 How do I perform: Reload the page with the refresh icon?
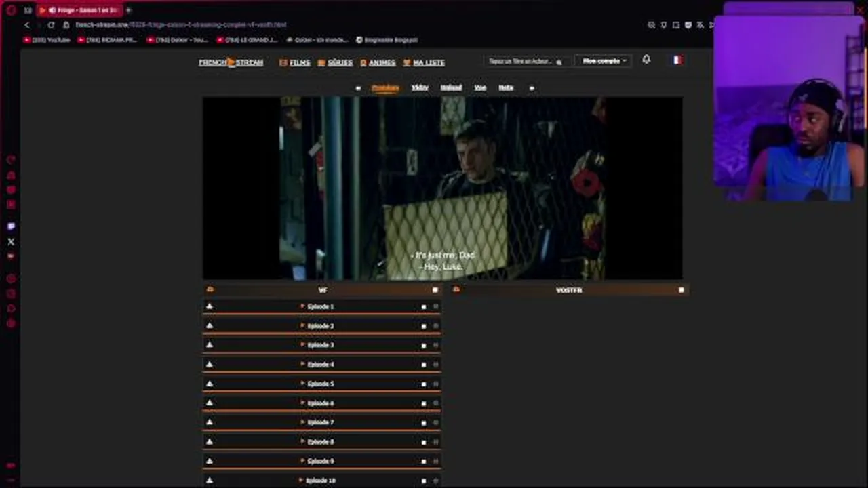(x=51, y=25)
